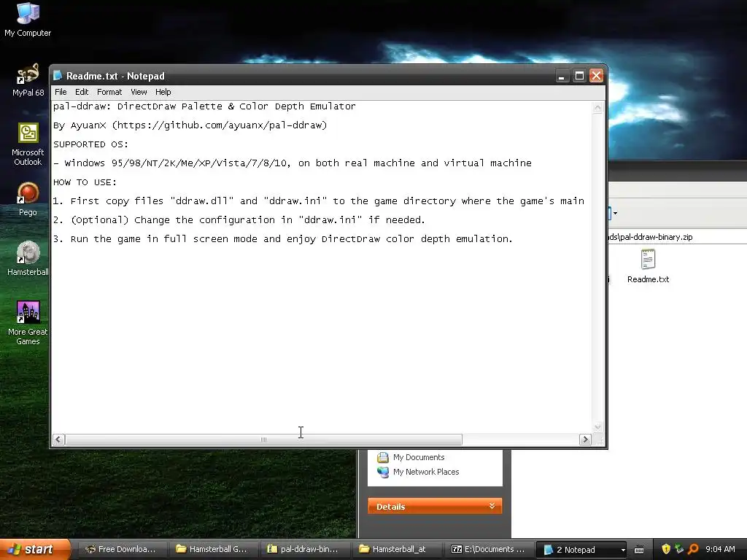Minimize the Readme.txt Notepad window
This screenshot has height=560, width=747.
(x=562, y=76)
